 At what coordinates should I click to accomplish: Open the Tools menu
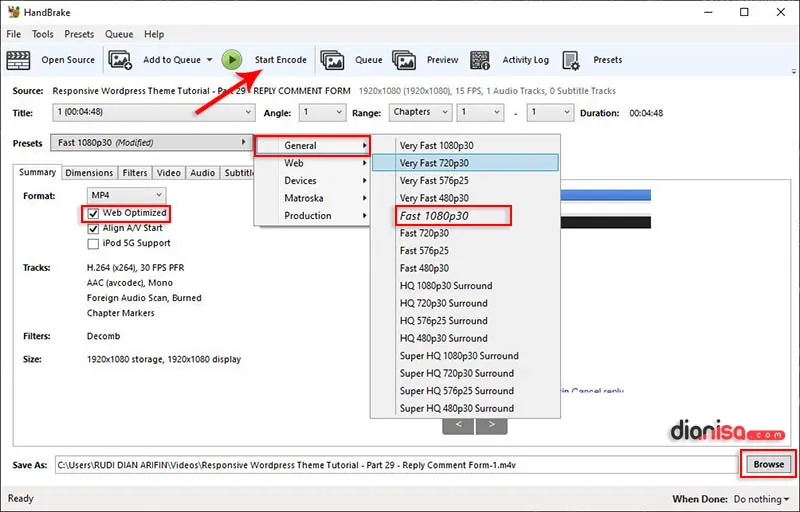click(42, 34)
